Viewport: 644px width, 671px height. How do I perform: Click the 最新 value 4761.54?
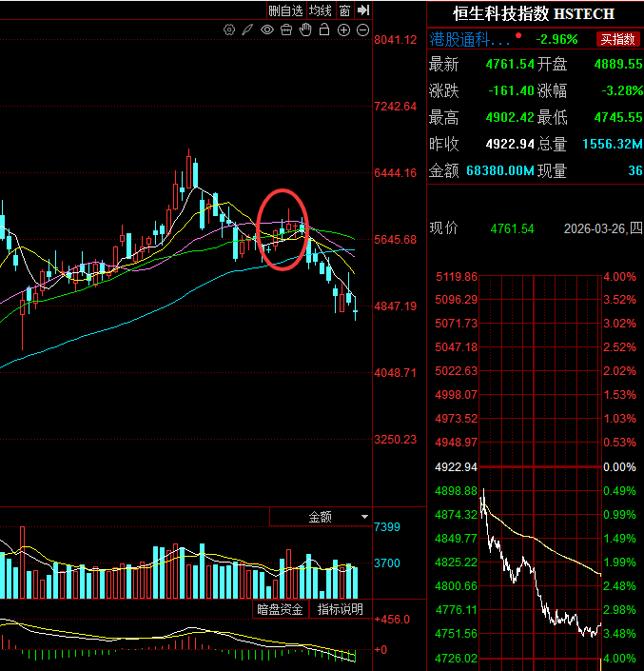click(510, 64)
